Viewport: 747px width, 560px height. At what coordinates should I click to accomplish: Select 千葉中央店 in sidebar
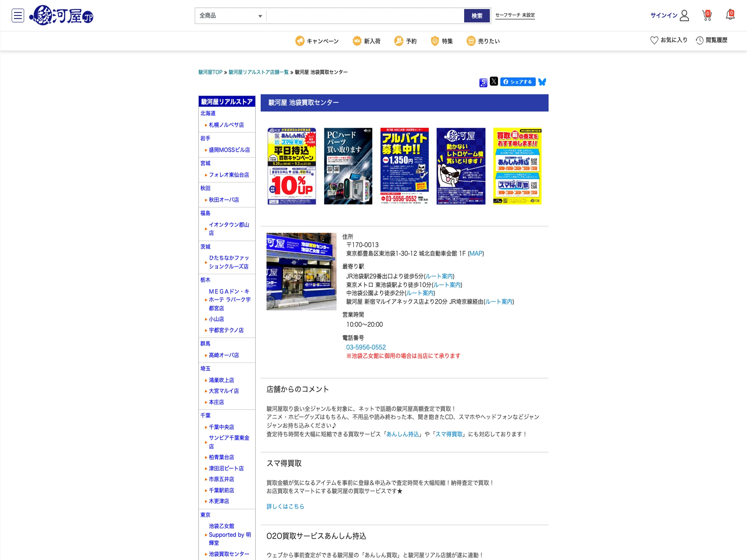point(221,427)
